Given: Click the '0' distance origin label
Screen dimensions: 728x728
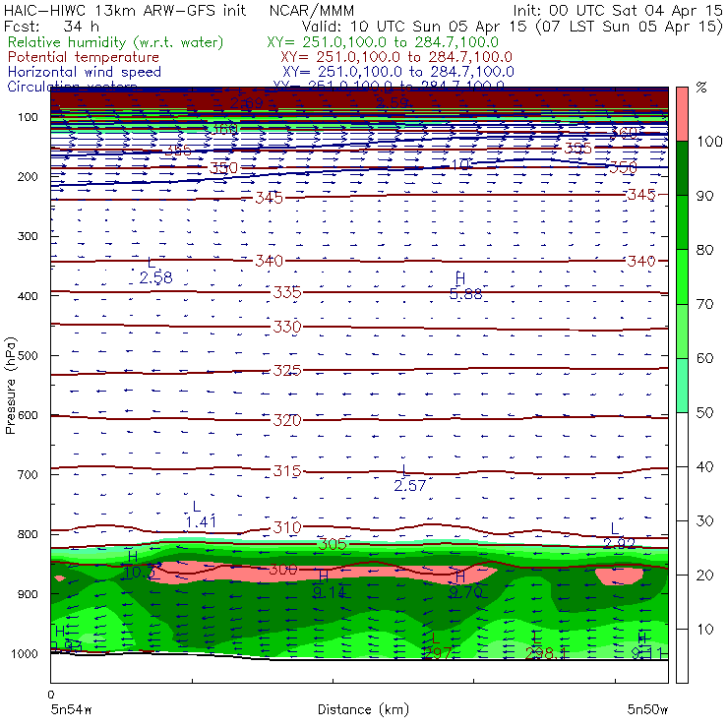Looking at the screenshot, I should pos(51,695).
